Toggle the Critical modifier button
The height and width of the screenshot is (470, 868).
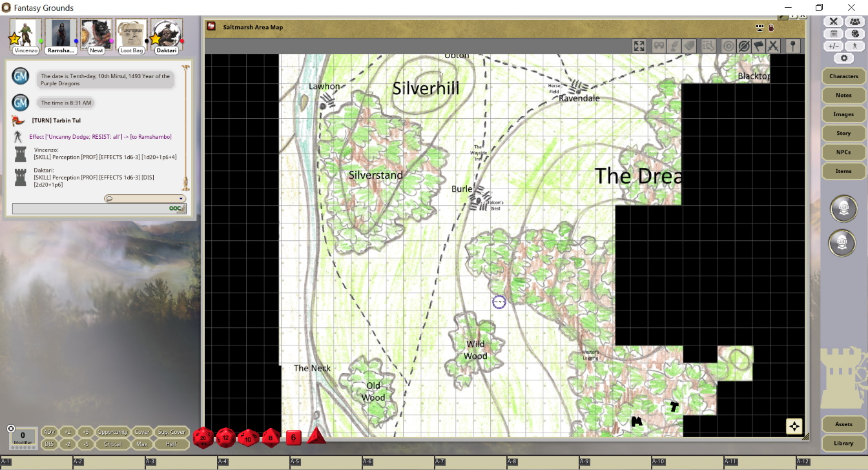pyautogui.click(x=112, y=444)
